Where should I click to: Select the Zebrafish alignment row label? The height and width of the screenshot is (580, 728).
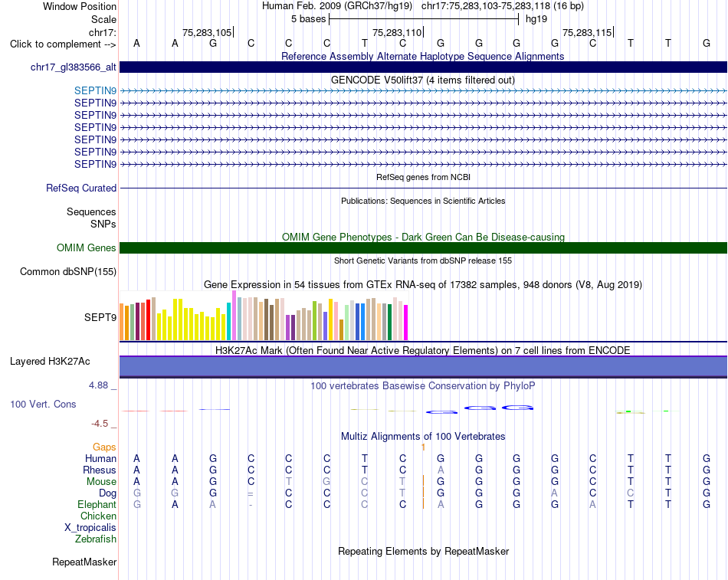(x=96, y=539)
